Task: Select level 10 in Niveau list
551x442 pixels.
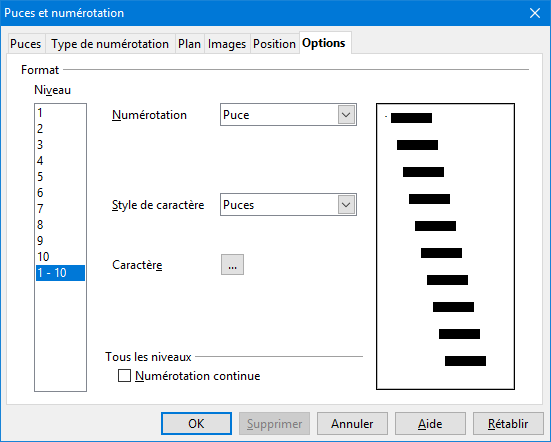Action: click(x=60, y=257)
